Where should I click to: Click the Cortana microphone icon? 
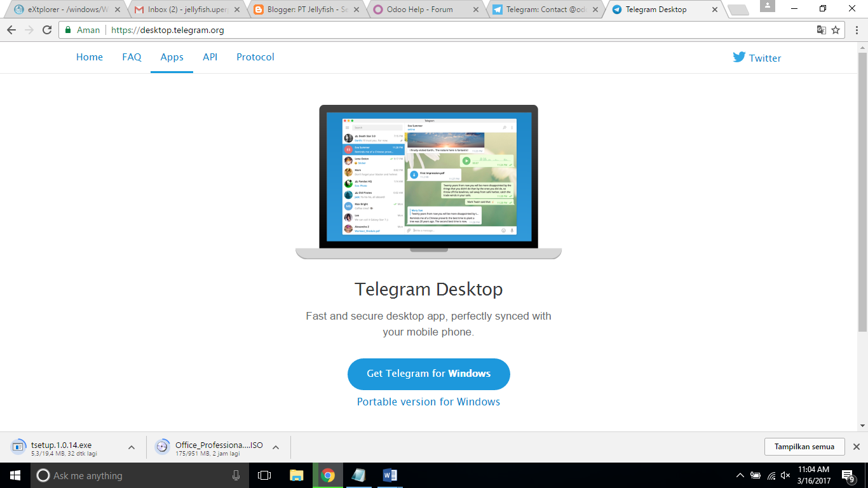tap(236, 475)
